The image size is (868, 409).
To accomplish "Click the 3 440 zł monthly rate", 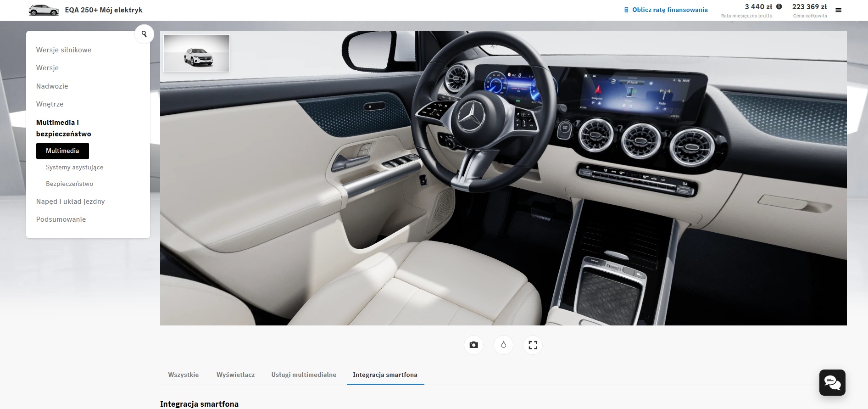I will click(x=758, y=7).
